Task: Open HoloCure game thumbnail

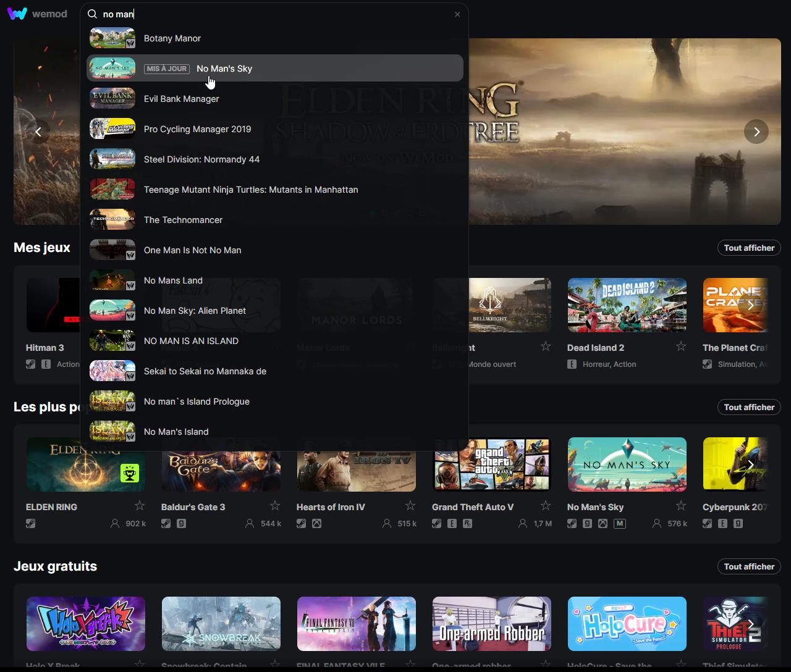Action: (x=627, y=623)
